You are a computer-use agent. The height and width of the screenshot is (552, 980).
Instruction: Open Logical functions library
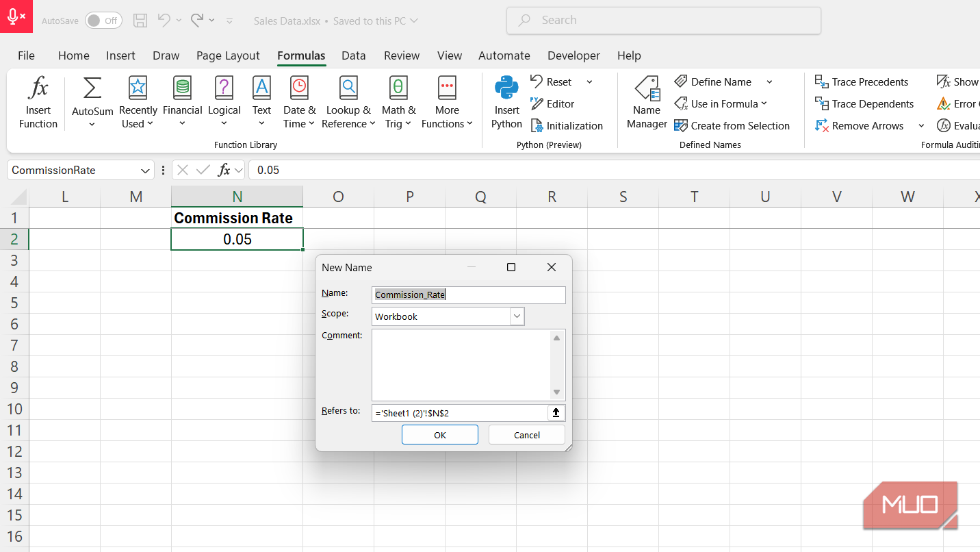coord(224,103)
